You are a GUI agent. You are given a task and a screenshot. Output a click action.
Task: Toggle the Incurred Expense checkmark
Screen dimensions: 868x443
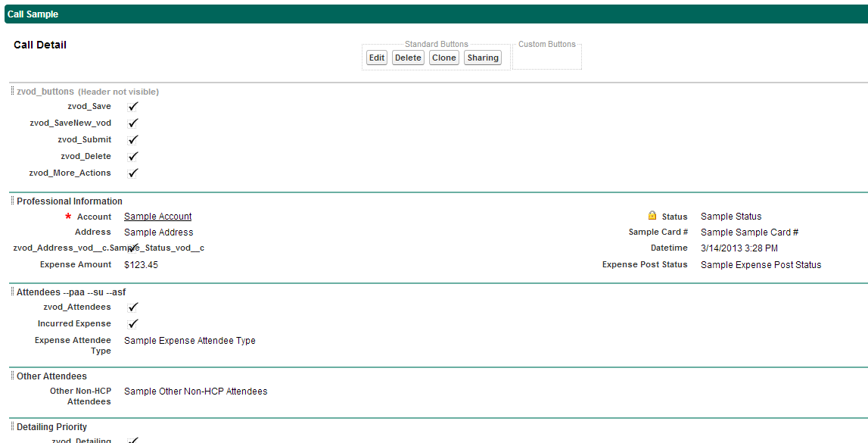pos(133,324)
